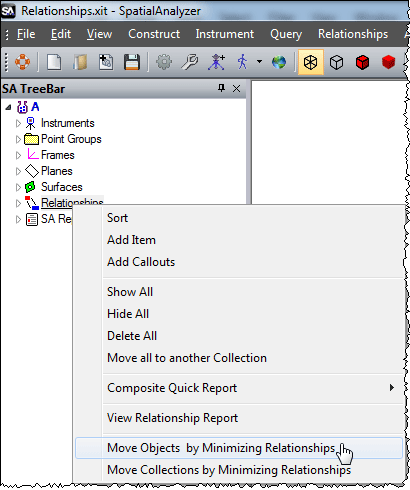The image size is (410, 490).
Task: Add instrument with the tripod plus icon
Action: coord(216,62)
